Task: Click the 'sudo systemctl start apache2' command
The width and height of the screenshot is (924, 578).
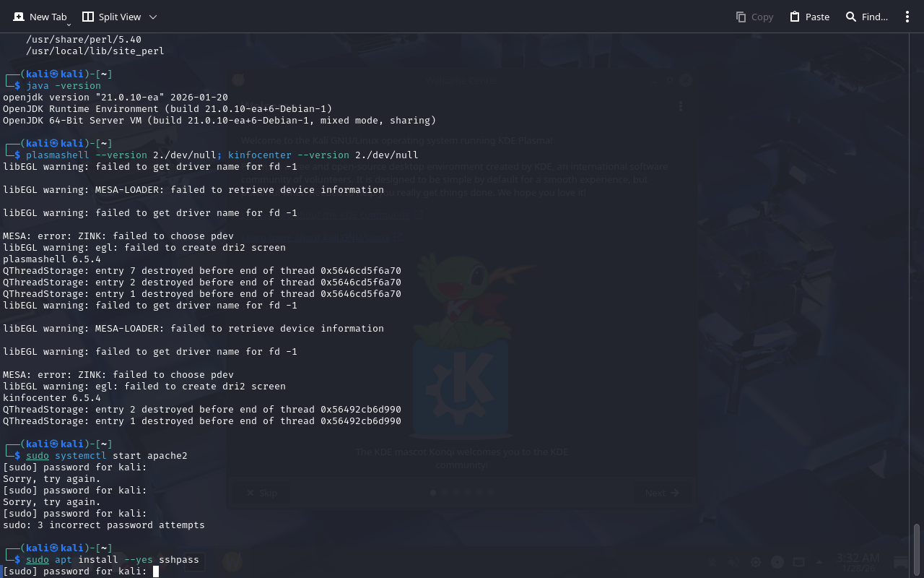Action: (107, 456)
